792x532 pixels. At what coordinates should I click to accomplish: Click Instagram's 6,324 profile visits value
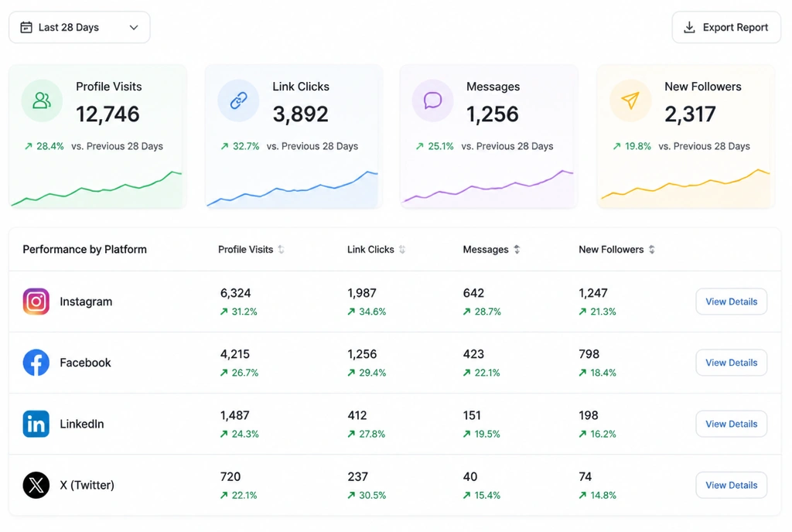[235, 293]
